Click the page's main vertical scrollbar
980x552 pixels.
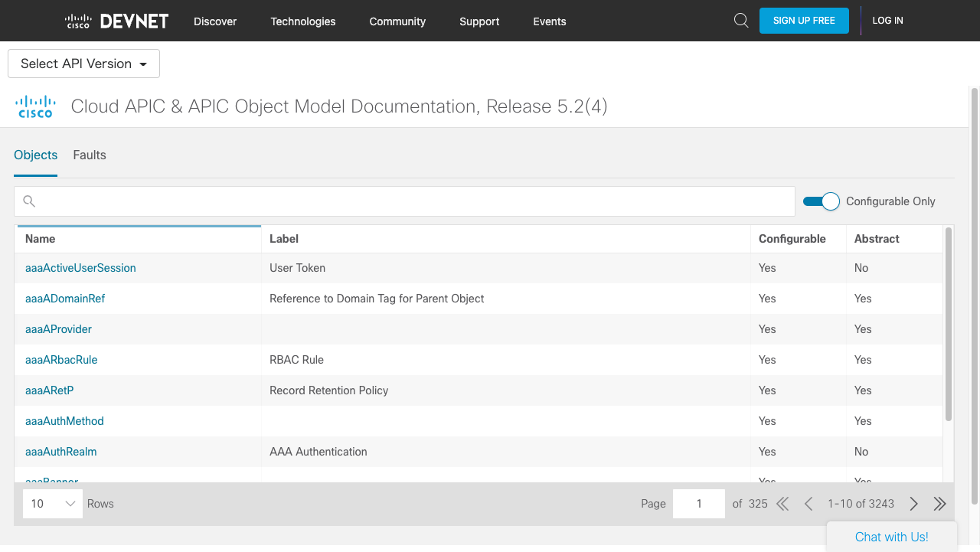click(975, 295)
